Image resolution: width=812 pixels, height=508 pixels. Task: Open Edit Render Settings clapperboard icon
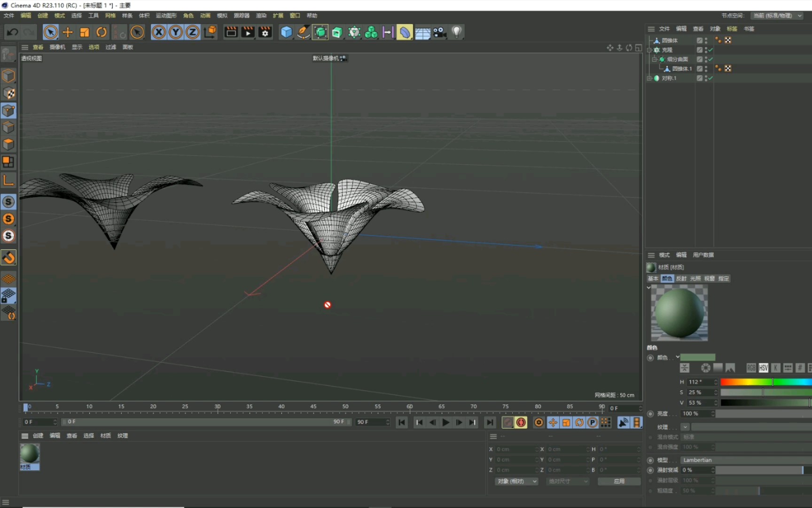click(265, 32)
